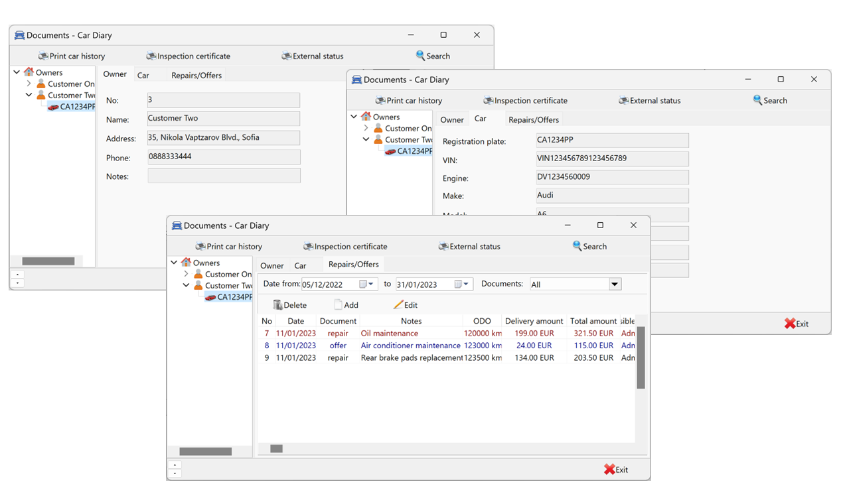Switch to Car tab in front window
This screenshot has width=843, height=504.
click(300, 265)
